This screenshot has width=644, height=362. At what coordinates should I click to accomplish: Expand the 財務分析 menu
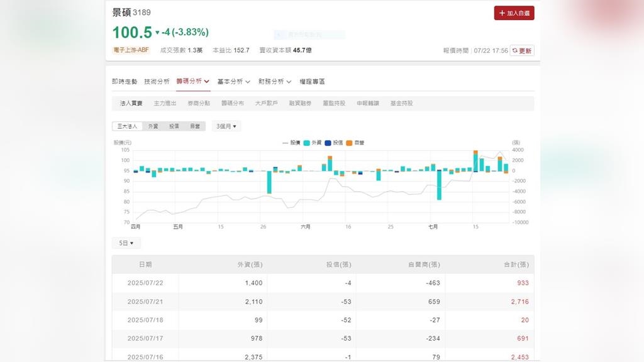[275, 82]
